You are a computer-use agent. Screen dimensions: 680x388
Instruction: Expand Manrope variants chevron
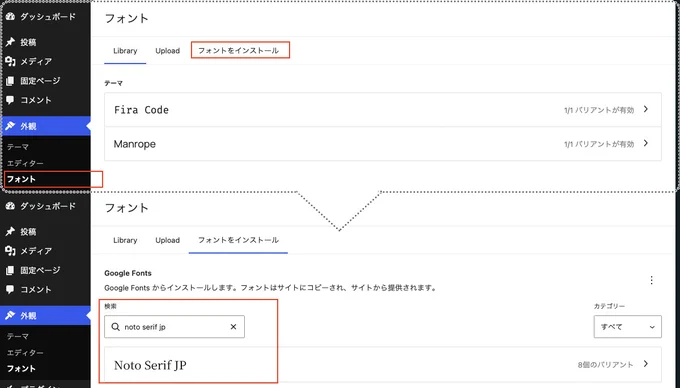646,143
